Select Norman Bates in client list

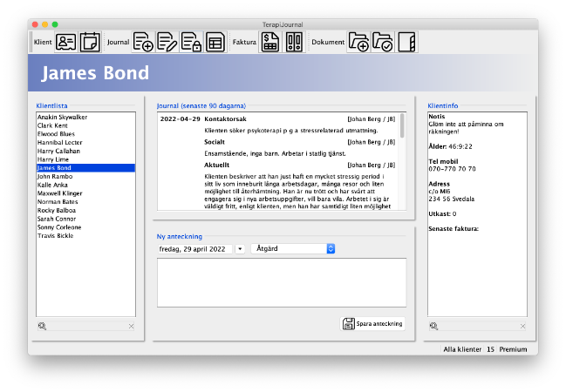pos(85,201)
